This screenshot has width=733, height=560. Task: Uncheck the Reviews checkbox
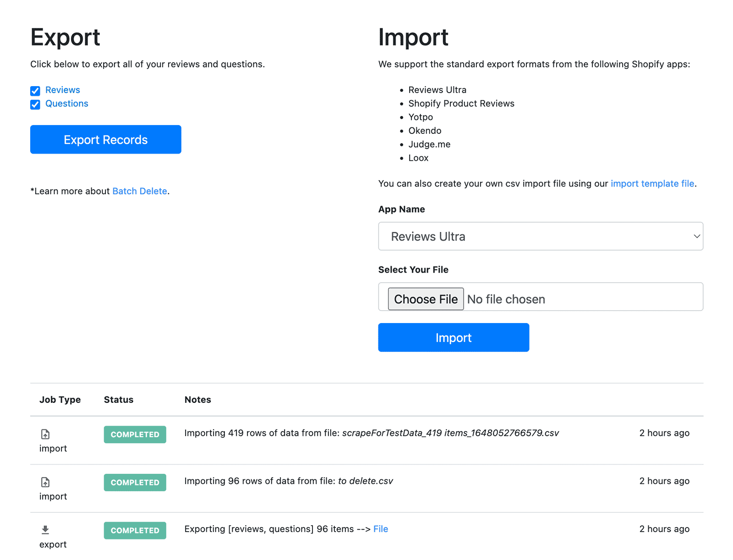35,91
